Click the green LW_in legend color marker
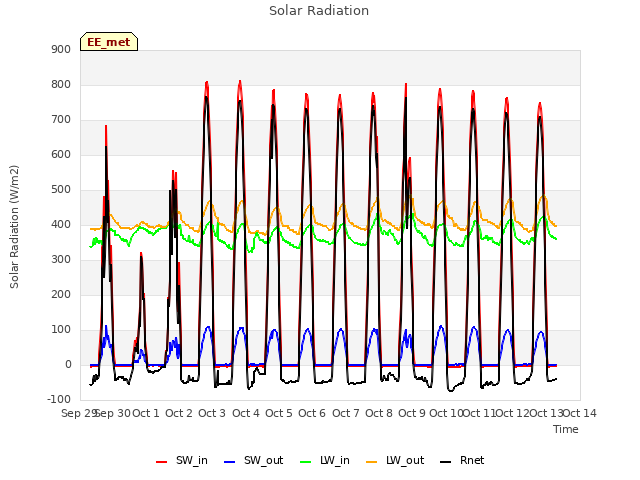Image resolution: width=640 pixels, height=480 pixels. point(306,462)
